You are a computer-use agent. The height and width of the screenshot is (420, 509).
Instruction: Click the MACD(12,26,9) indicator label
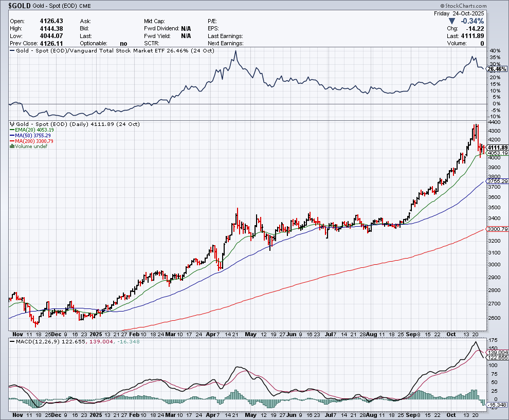click(x=32, y=342)
